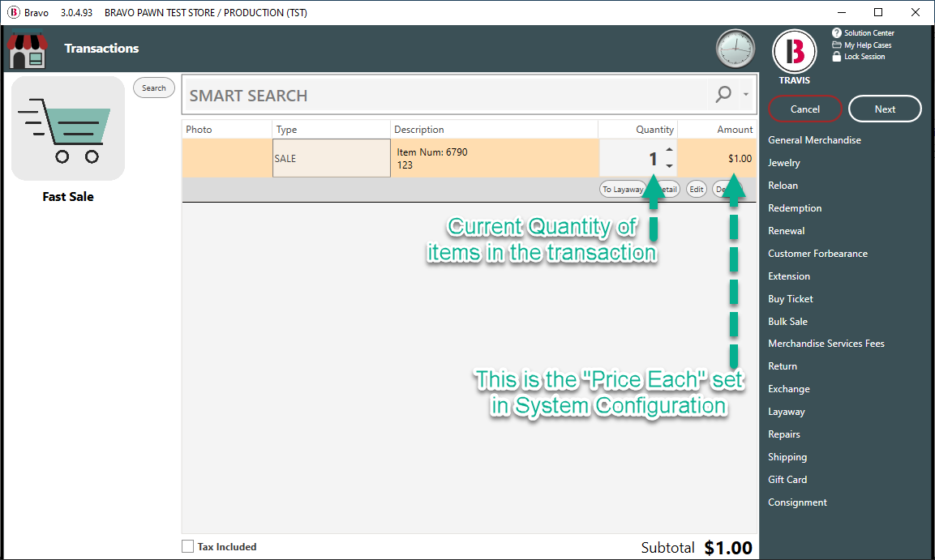Choose Redemption

pyautogui.click(x=794, y=208)
